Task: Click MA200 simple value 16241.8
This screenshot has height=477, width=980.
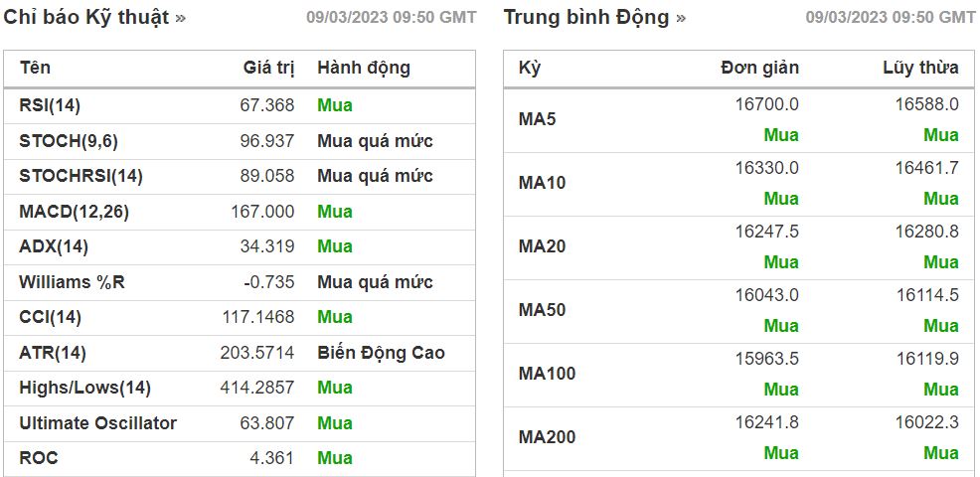Action: click(767, 422)
